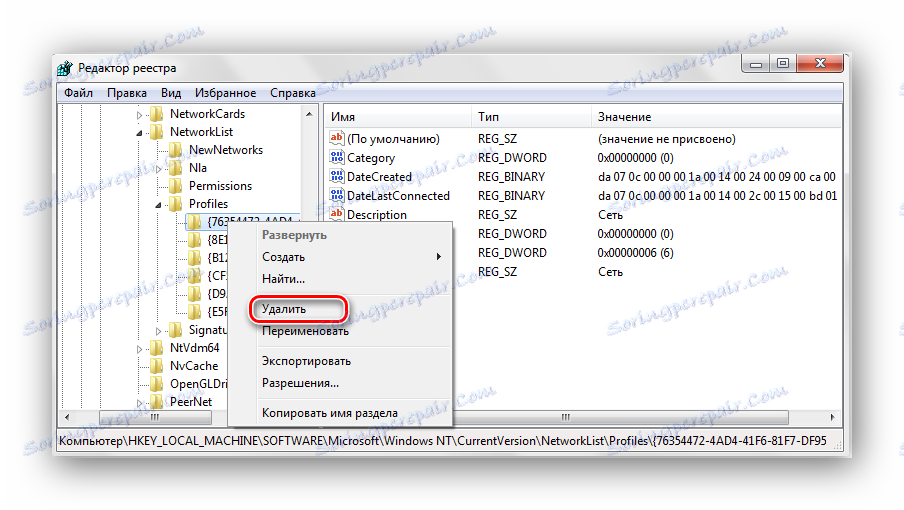904x510 pixels.
Task: Collapse the Profiles tree node
Action: point(159,205)
